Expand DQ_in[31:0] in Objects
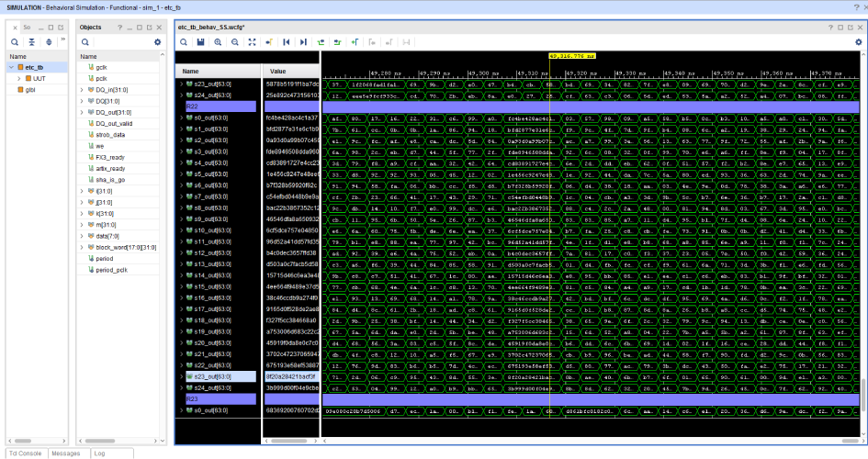 pos(82,90)
